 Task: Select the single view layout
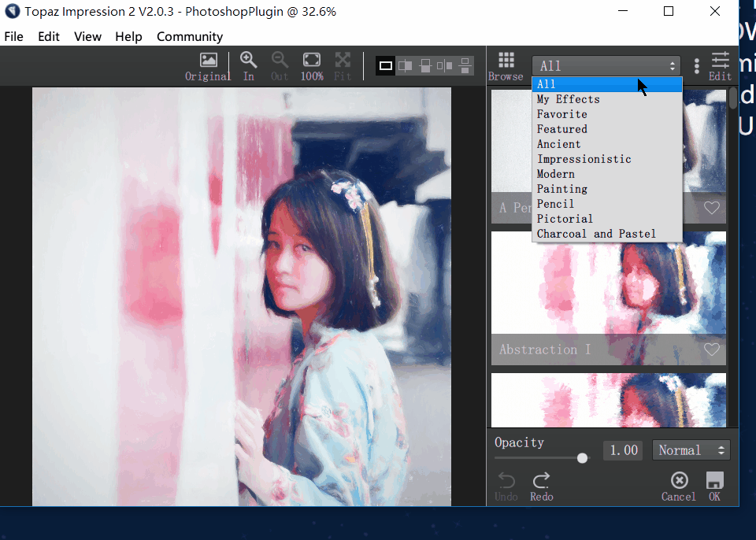click(386, 65)
